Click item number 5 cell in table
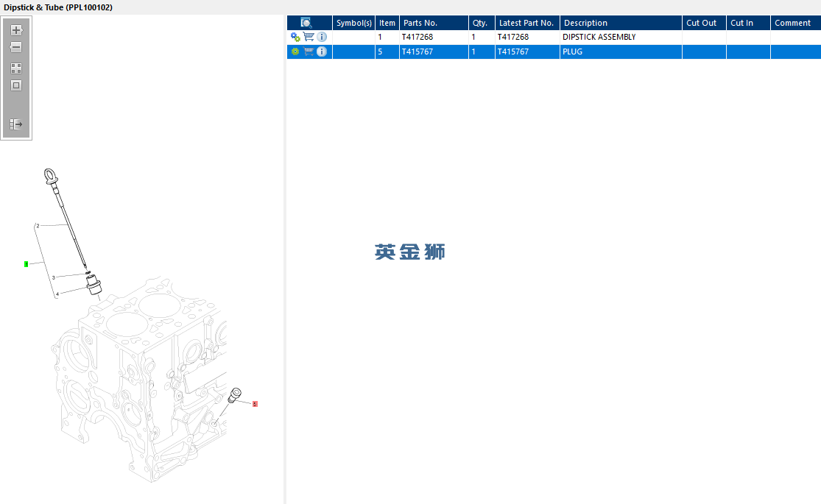This screenshot has width=821, height=504. pos(387,52)
